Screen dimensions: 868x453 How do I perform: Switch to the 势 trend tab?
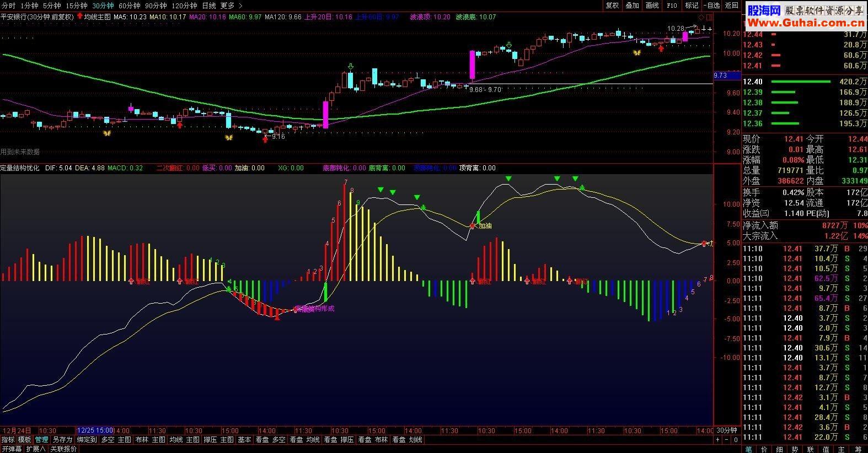tap(795, 449)
